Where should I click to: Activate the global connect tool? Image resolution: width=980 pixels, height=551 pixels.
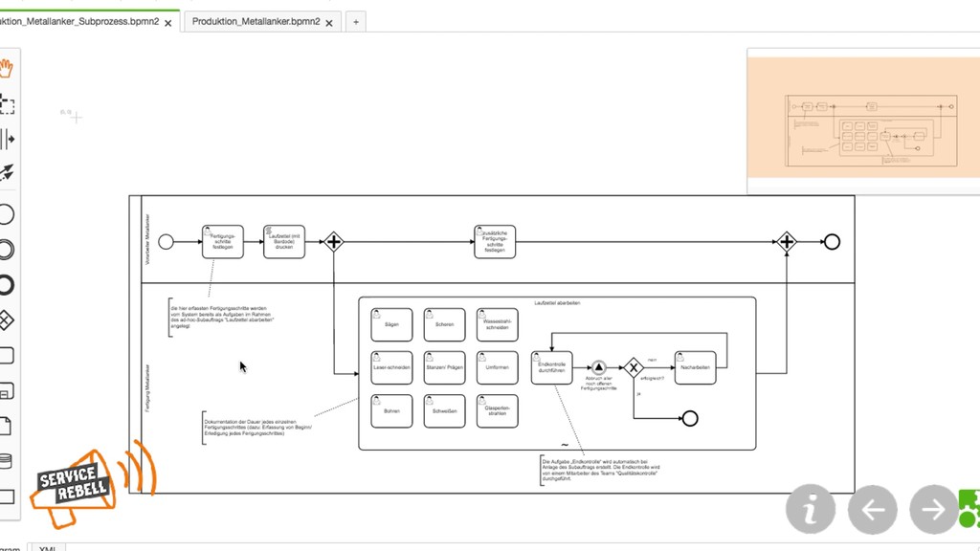click(x=7, y=172)
